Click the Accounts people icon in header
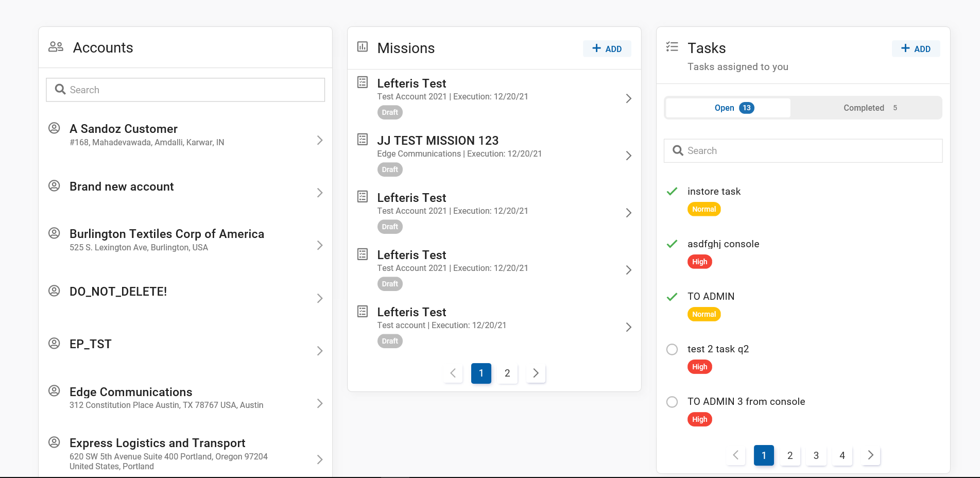The width and height of the screenshot is (980, 478). [56, 47]
